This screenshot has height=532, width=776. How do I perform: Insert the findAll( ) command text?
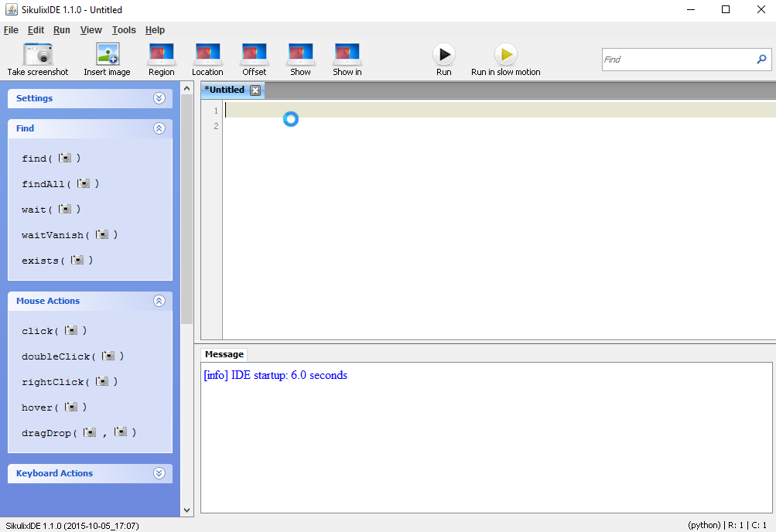point(44,184)
